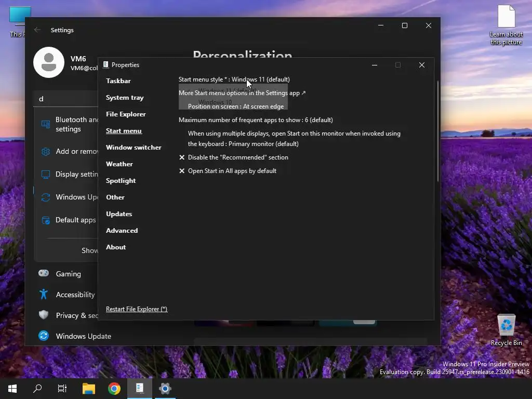532x399 pixels.
Task: Close the Settings window
Action: 429,25
